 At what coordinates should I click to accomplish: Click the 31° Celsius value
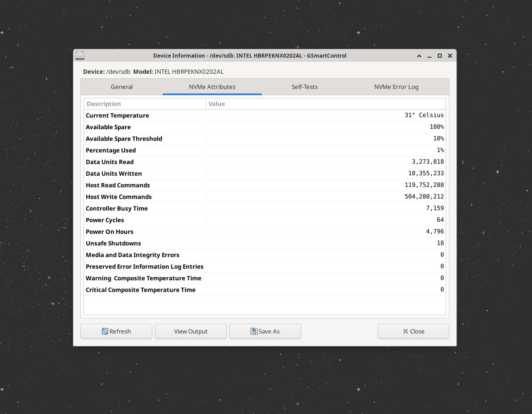(x=424, y=115)
